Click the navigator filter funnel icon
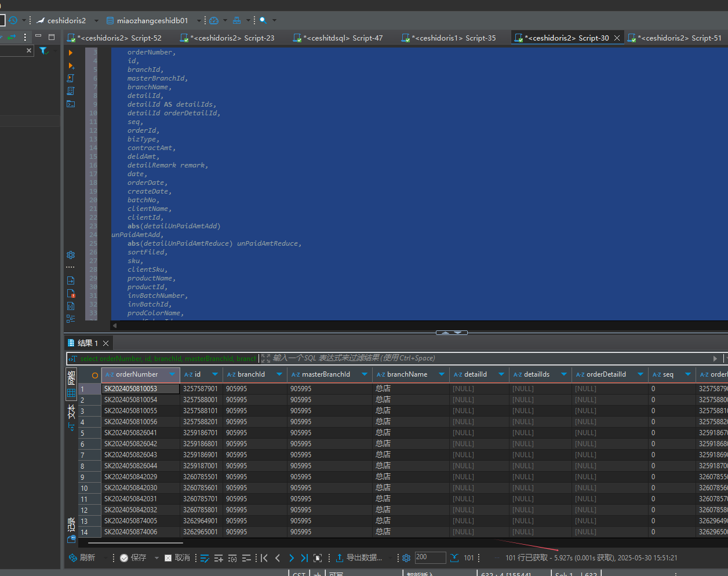This screenshot has width=728, height=576. pos(43,51)
